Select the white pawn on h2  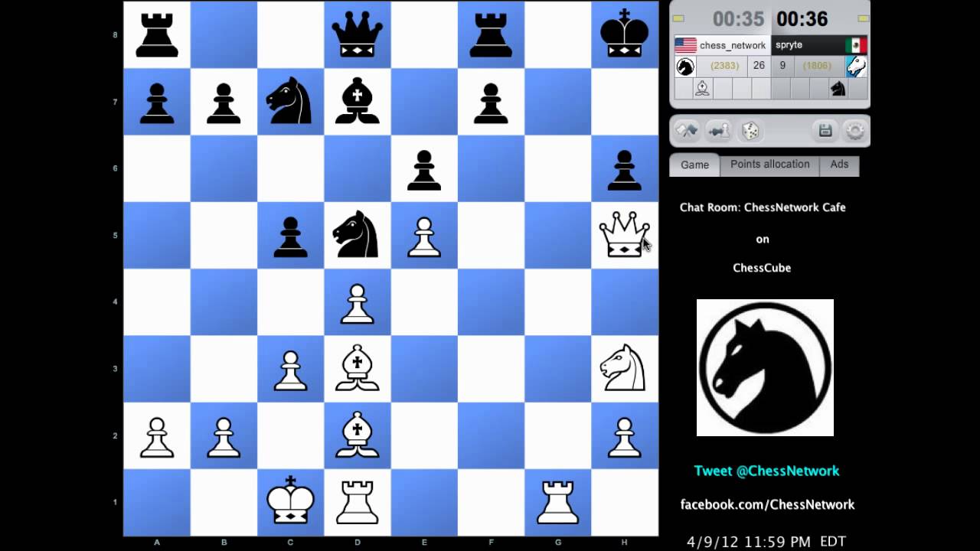click(625, 437)
